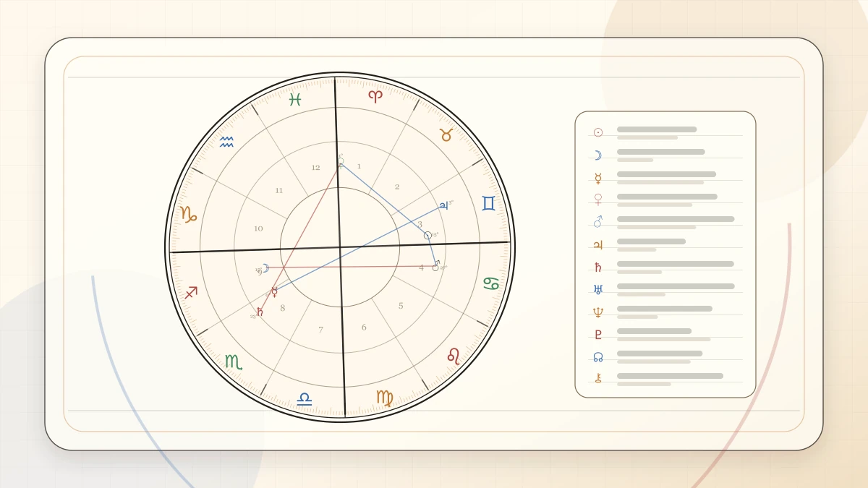The height and width of the screenshot is (488, 868).
Task: Select the Jupiter glyph in the legend list
Action: (598, 245)
